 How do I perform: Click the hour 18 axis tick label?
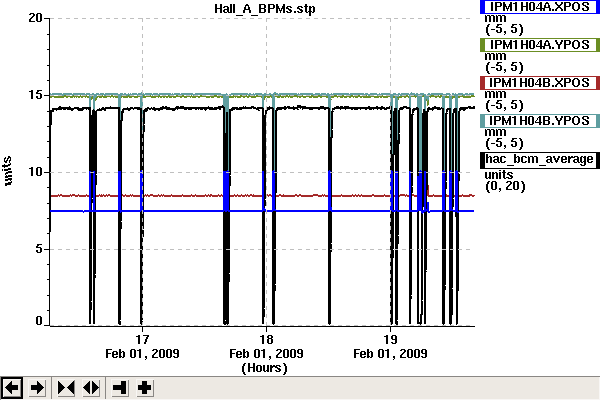pyautogui.click(x=266, y=339)
